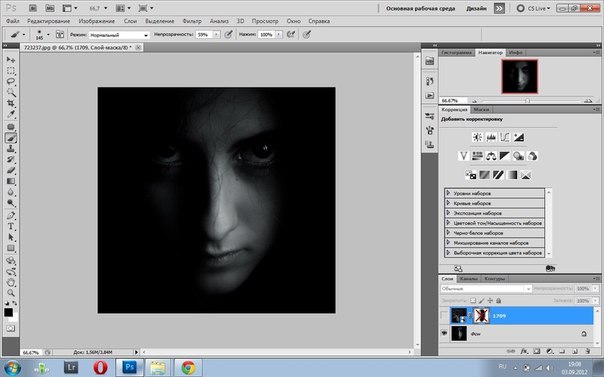Add a Color Balance adjustment
Viewport: 604px width, 377px height.
click(x=491, y=156)
